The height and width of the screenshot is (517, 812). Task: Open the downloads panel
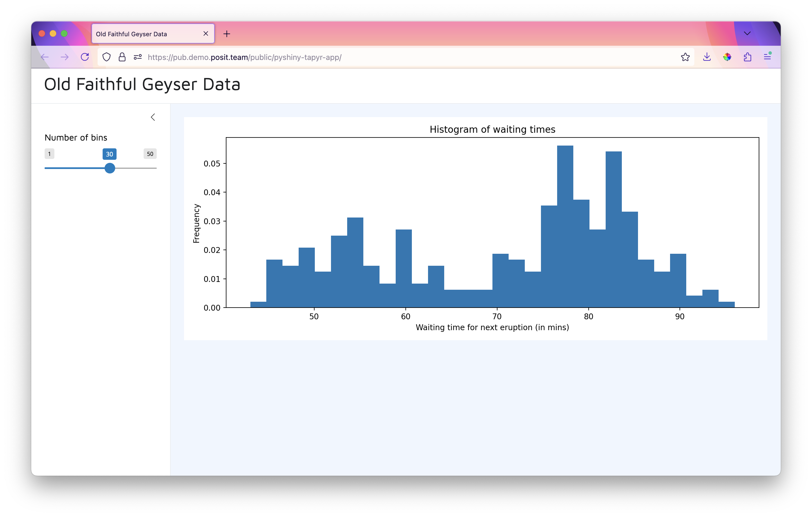[x=707, y=57]
